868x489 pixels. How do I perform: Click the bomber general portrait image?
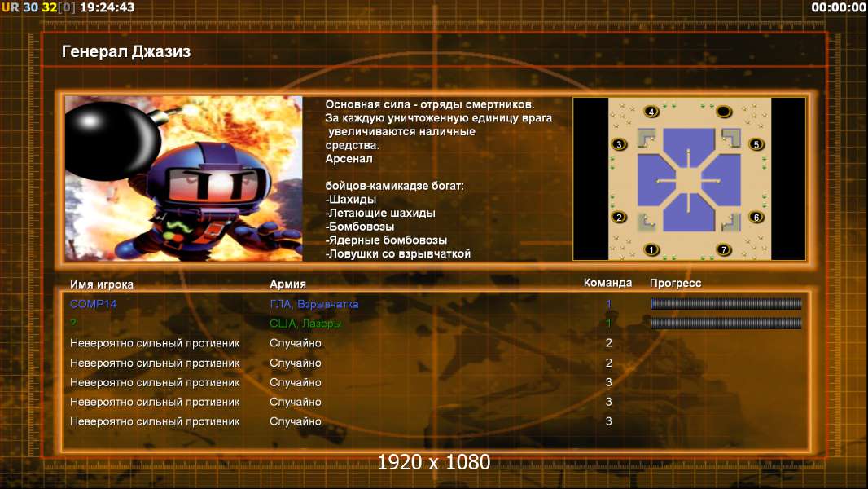coord(183,178)
